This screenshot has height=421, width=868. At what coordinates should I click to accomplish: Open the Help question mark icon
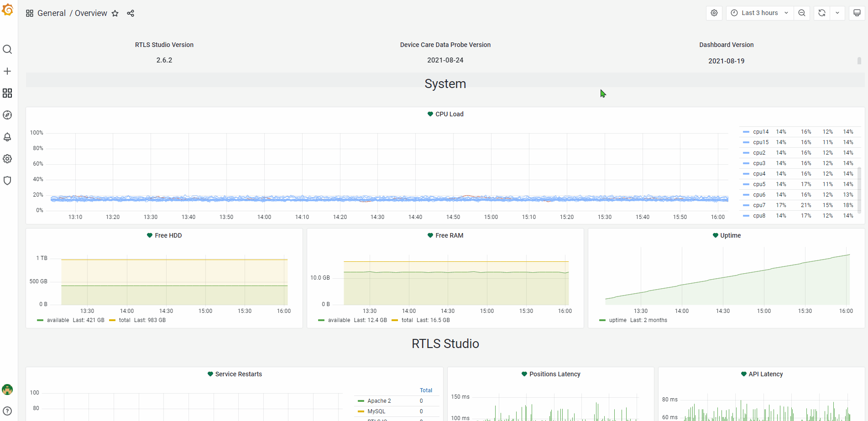click(7, 411)
